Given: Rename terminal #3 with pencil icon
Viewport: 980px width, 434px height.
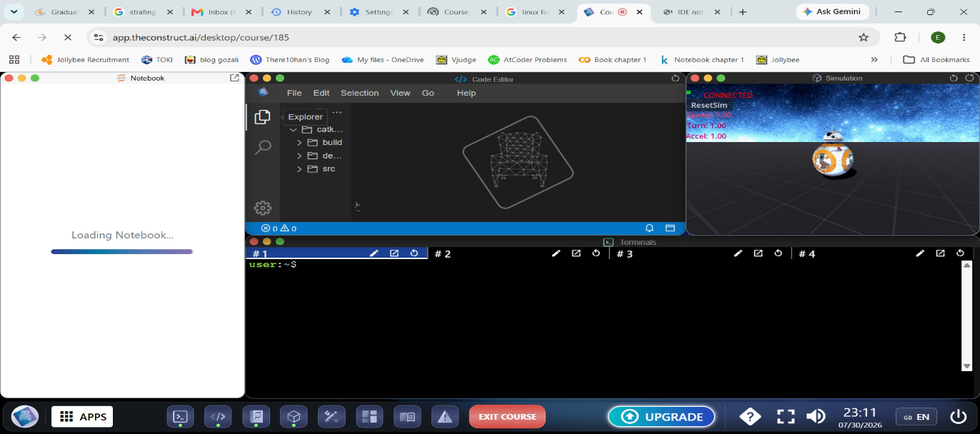Looking at the screenshot, I should tap(738, 253).
